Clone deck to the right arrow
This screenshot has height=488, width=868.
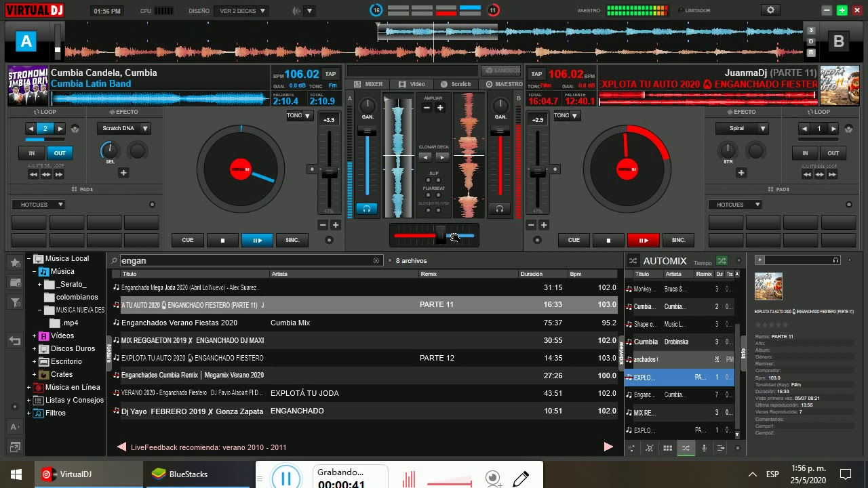(x=442, y=157)
